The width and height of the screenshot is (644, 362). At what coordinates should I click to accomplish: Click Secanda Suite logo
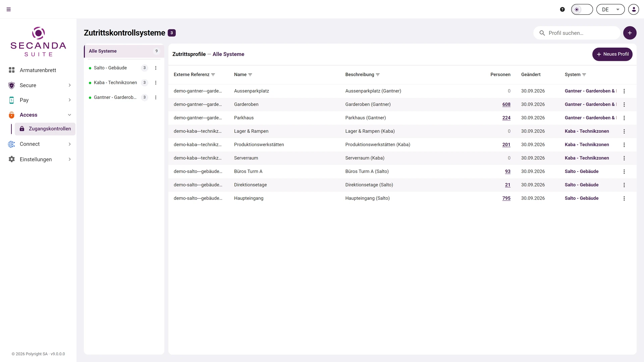[x=38, y=42]
